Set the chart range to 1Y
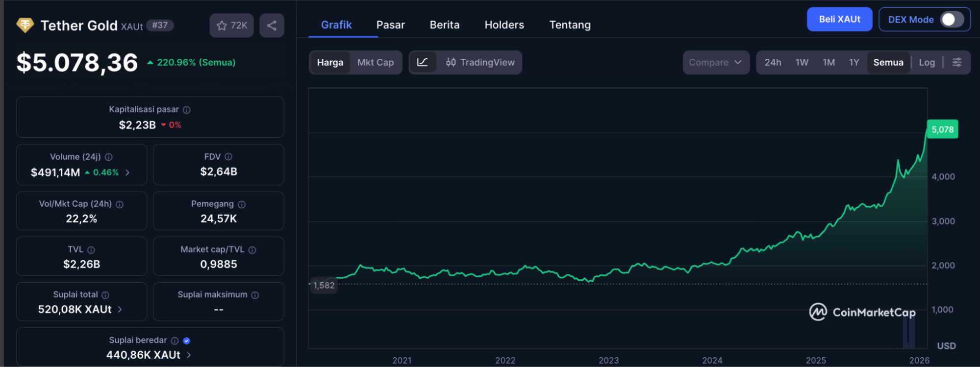Viewport: 980px width, 367px height. 854,62
